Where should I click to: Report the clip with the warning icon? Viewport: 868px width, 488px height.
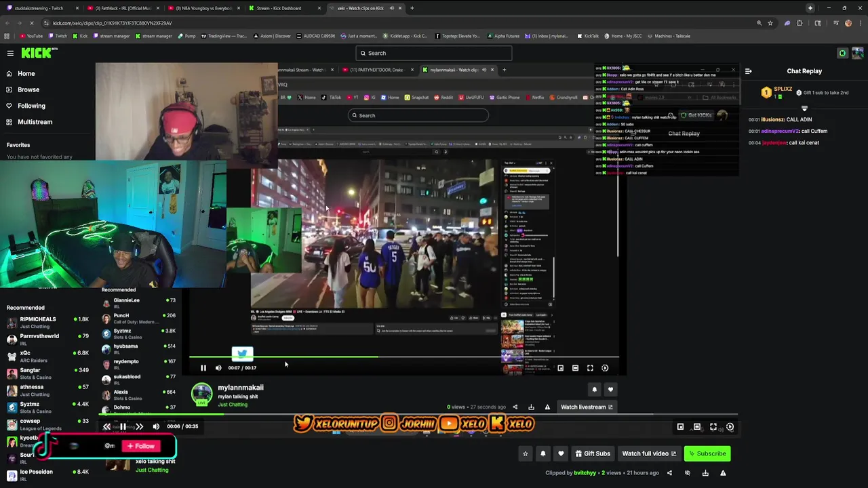(x=723, y=473)
